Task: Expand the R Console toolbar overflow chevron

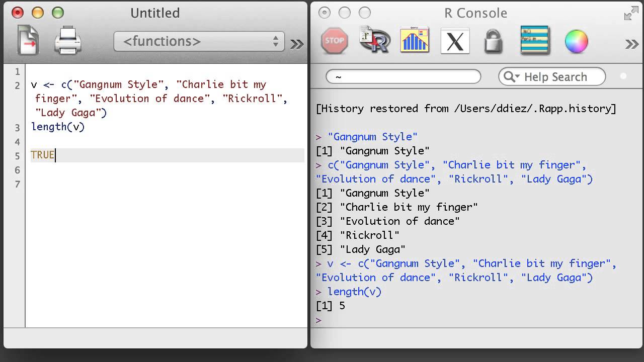Action: pos(632,44)
